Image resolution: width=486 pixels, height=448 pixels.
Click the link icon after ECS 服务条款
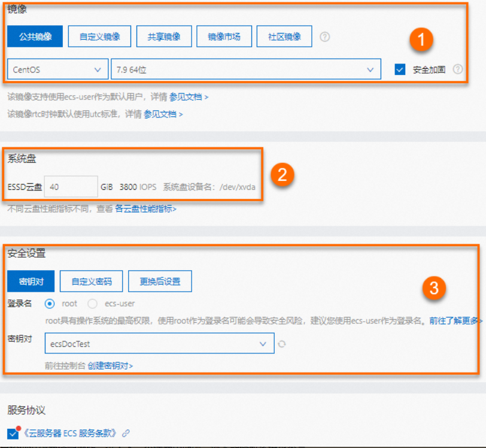(x=126, y=432)
